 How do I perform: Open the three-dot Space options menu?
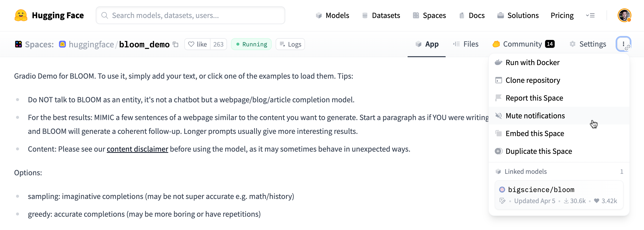pos(623,44)
